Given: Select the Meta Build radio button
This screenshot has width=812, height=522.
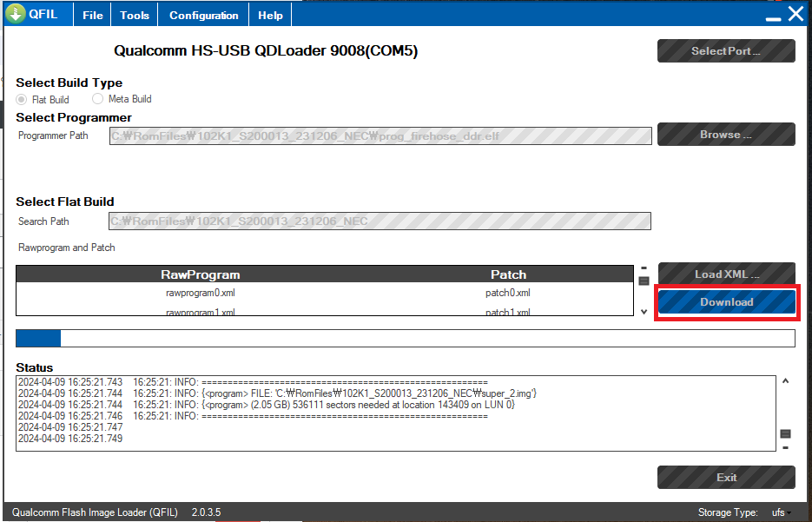Looking at the screenshot, I should pos(97,98).
